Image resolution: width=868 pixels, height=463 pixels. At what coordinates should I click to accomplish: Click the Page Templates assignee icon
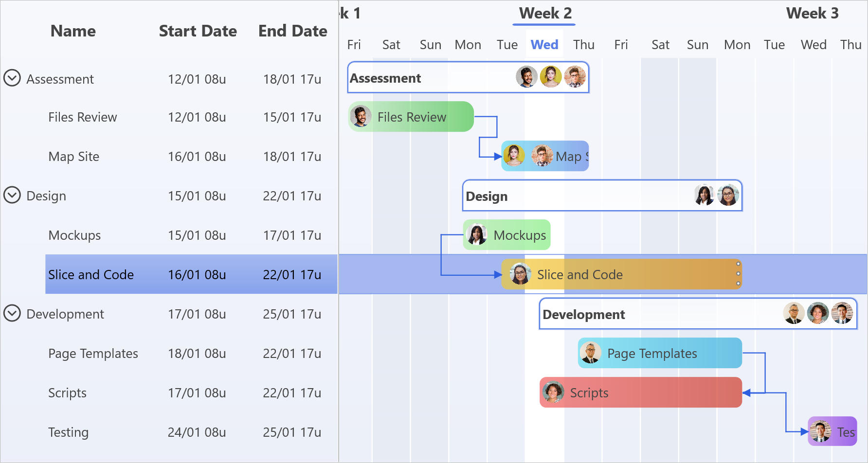pyautogui.click(x=591, y=353)
